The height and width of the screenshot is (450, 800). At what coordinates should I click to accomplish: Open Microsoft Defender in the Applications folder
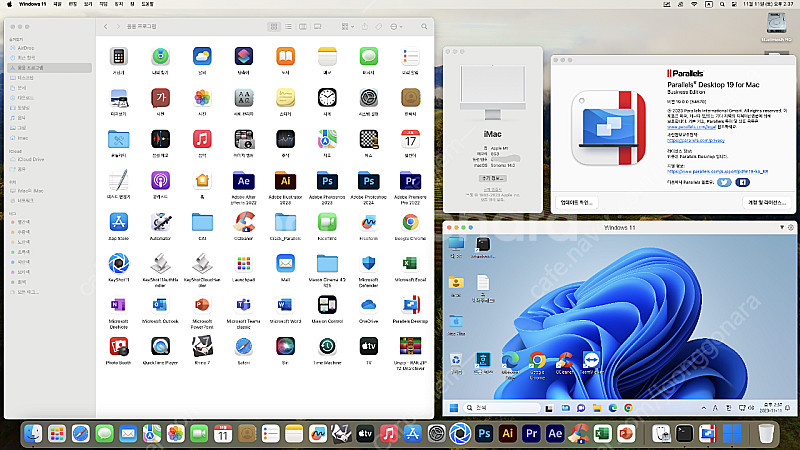click(368, 264)
